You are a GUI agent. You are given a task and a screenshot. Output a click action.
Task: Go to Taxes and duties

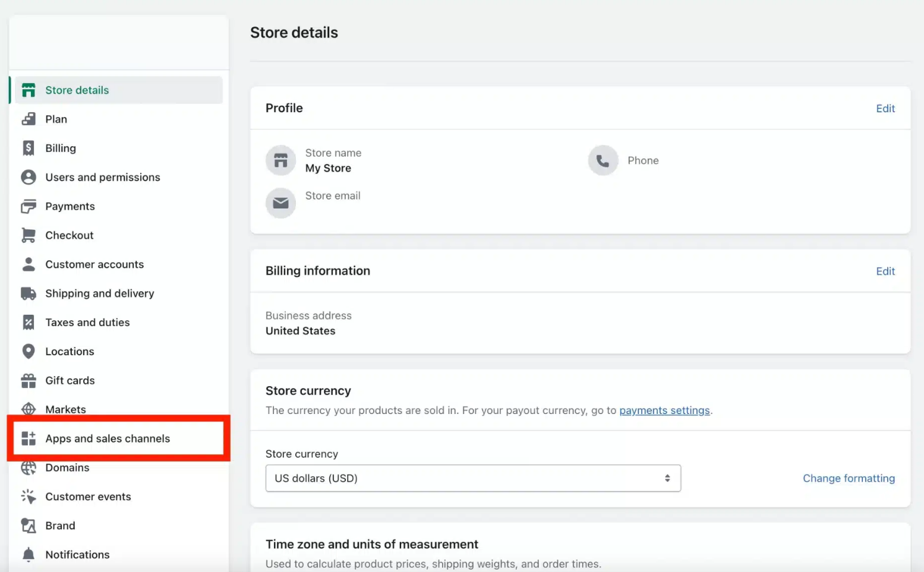pyautogui.click(x=119, y=323)
